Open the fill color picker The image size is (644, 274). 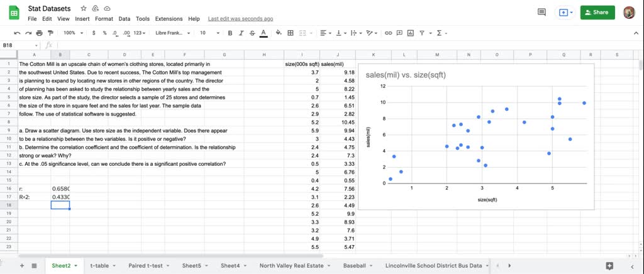[x=278, y=33]
